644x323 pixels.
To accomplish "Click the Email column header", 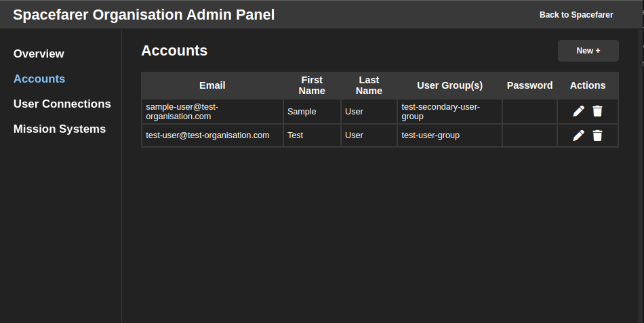I will [x=212, y=85].
